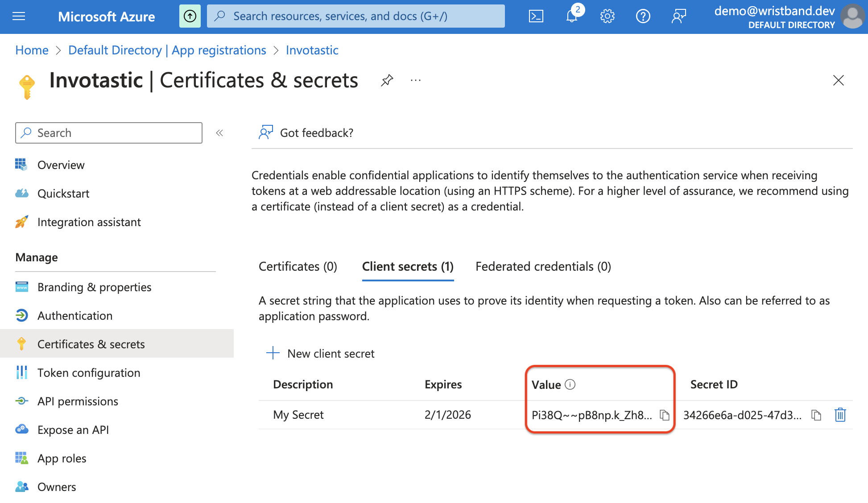Pin the Certificates & secrets blade

point(387,80)
